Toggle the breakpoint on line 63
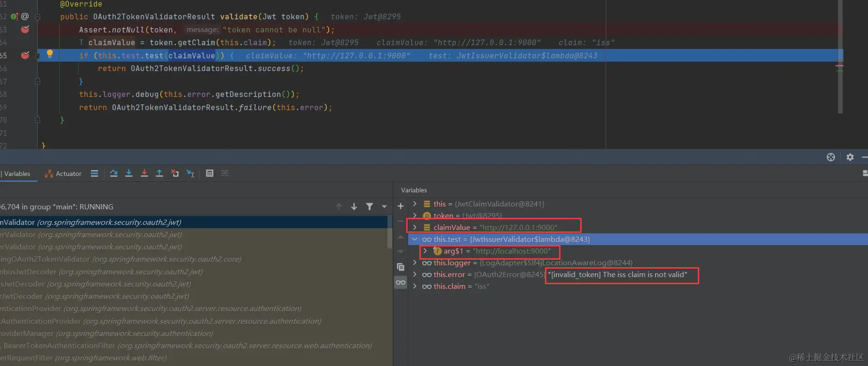868x366 pixels. click(x=25, y=30)
